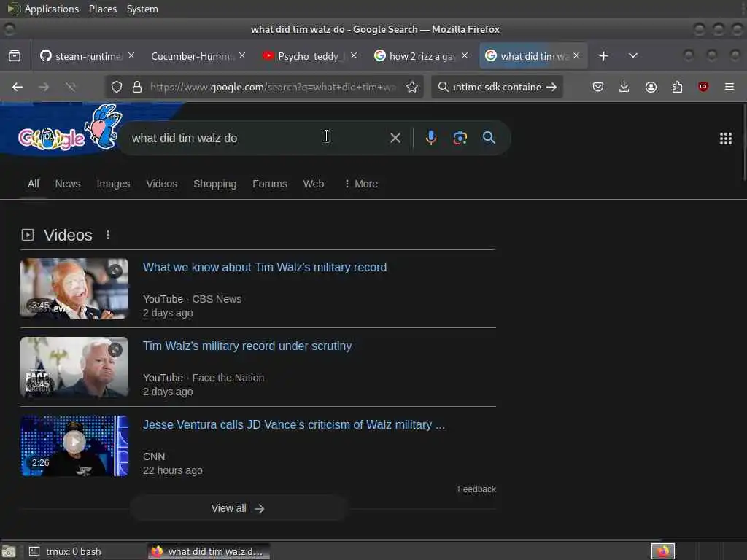Click the magnifier in Firefox search bar
Image resolution: width=747 pixels, height=560 pixels.
point(443,87)
